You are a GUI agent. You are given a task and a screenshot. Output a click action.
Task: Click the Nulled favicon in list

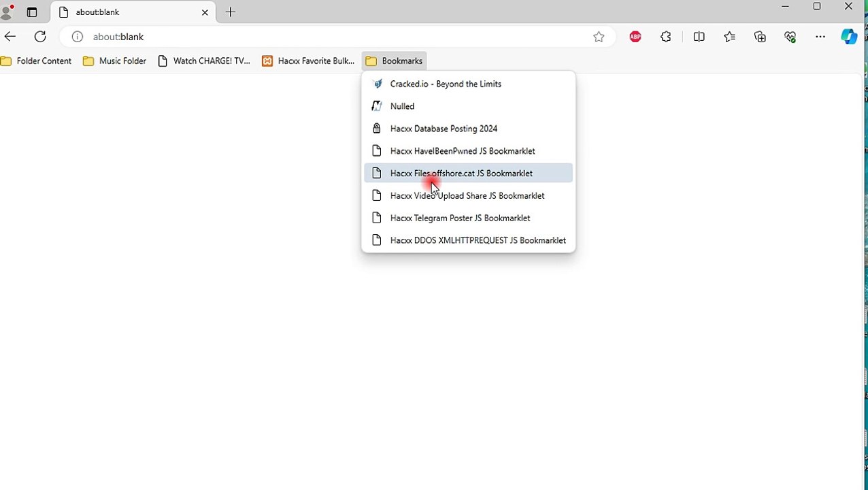click(377, 106)
